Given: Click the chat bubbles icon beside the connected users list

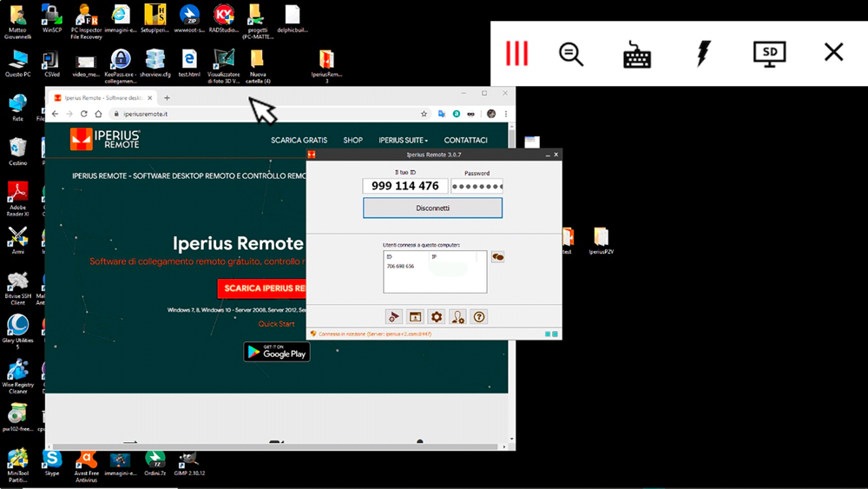Looking at the screenshot, I should pyautogui.click(x=497, y=257).
